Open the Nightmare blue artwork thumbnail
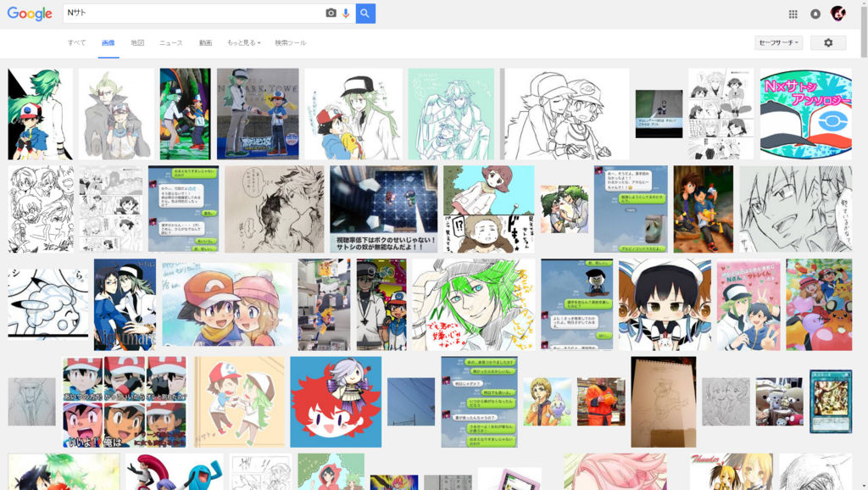The height and width of the screenshot is (490, 868). (125, 304)
